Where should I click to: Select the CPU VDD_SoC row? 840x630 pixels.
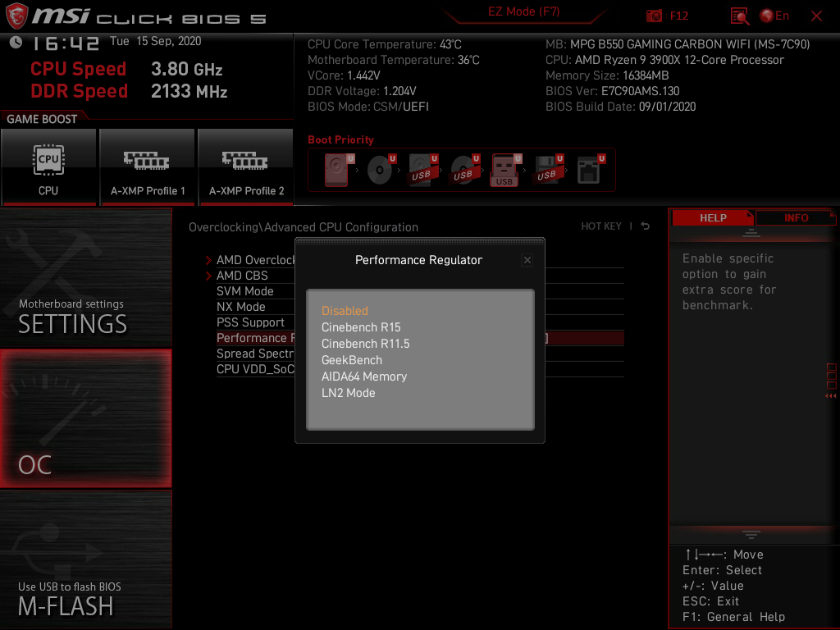point(256,369)
